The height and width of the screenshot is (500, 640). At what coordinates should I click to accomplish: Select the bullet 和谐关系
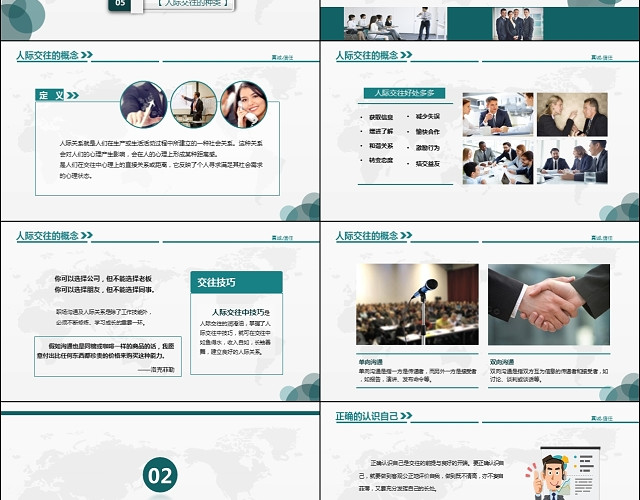point(381,146)
